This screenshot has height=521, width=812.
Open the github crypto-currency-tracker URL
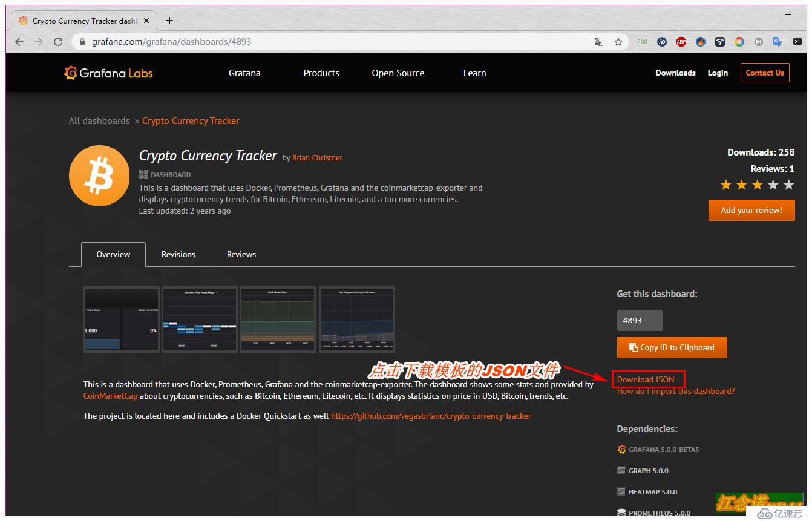pyautogui.click(x=431, y=416)
